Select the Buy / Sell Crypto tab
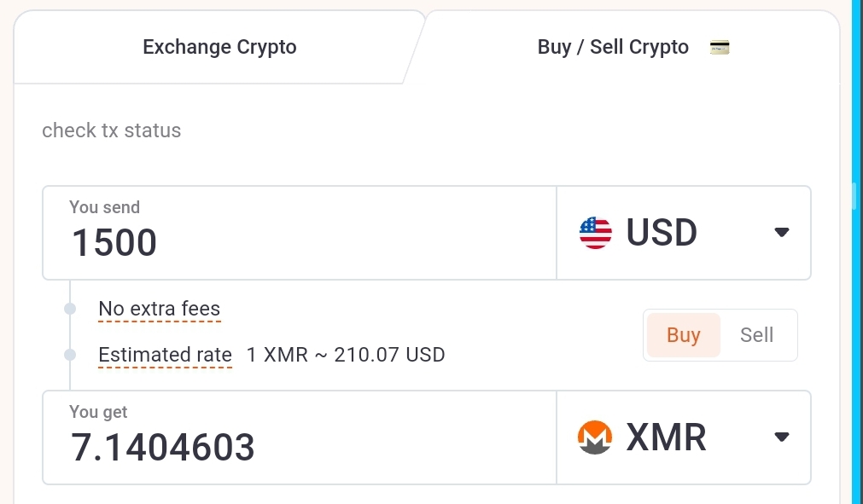863x504 pixels. (x=613, y=48)
